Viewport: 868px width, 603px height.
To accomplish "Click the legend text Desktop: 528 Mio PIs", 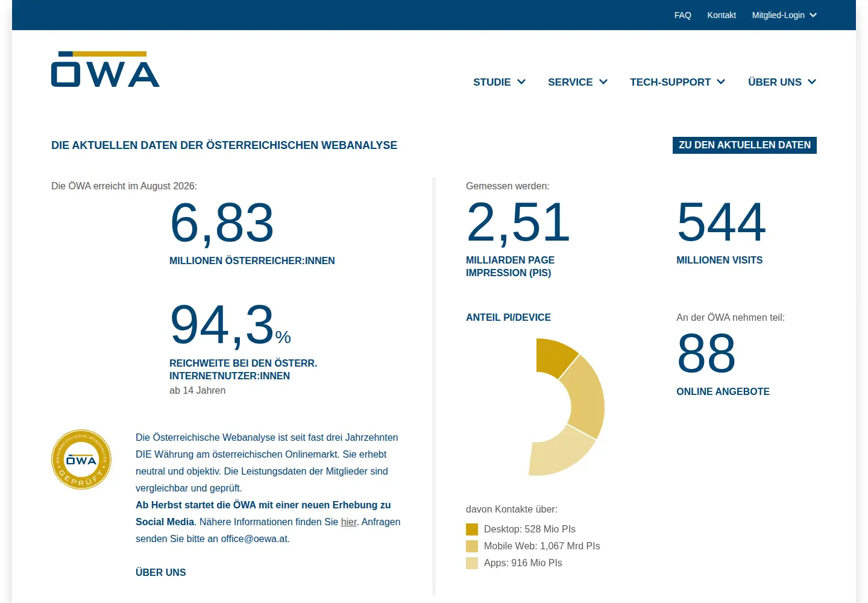I will point(530,529).
